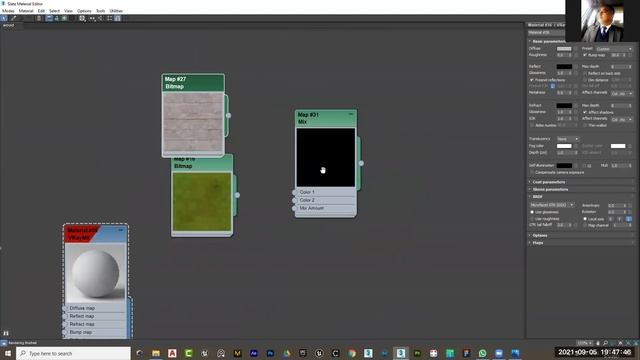The image size is (640, 360).
Task: Click the delete selected trash icon
Action: pyautogui.click(x=39, y=18)
